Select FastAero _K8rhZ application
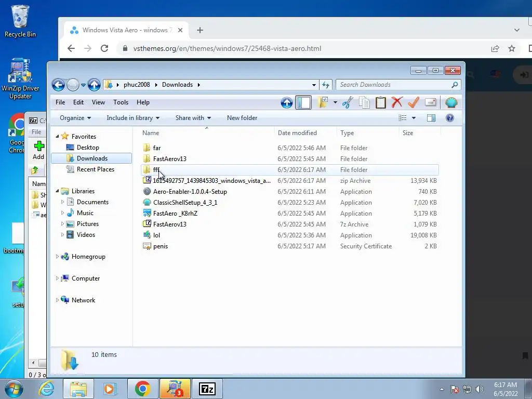Viewport: 532px width, 399px height. pyautogui.click(x=290, y=213)
